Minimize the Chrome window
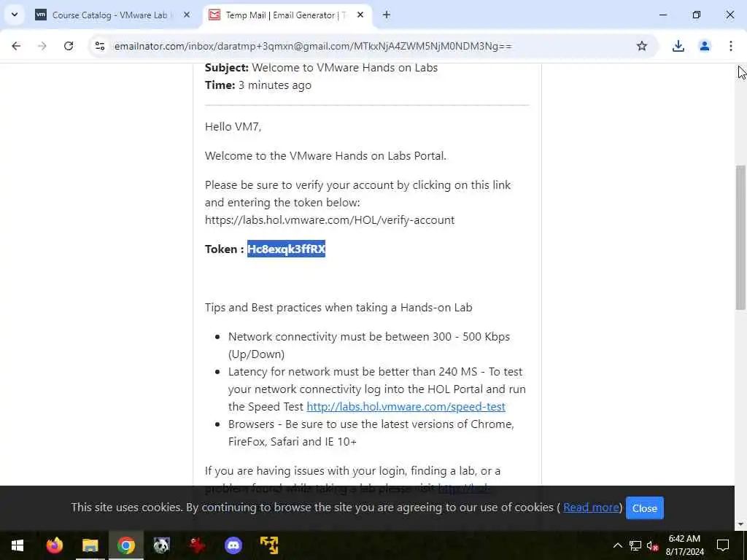The height and width of the screenshot is (560, 747). coord(662,15)
